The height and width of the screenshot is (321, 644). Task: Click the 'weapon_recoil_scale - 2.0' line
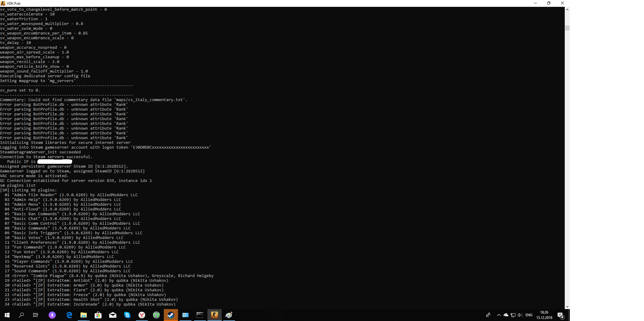pyautogui.click(x=30, y=62)
